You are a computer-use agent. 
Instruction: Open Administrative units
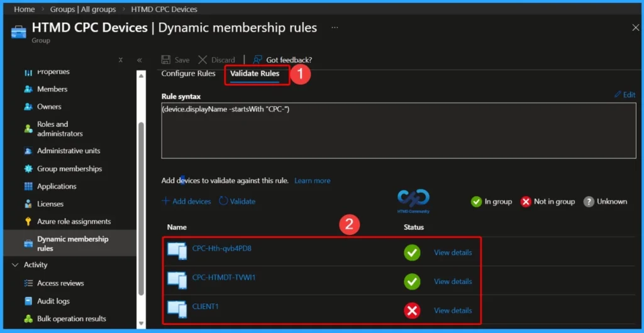pyautogui.click(x=69, y=151)
